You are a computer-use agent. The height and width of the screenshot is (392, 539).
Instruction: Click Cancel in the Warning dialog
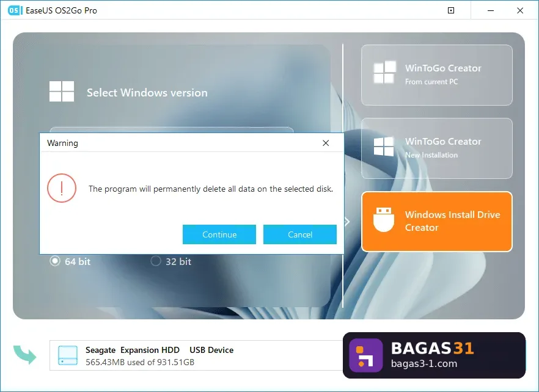coord(299,234)
